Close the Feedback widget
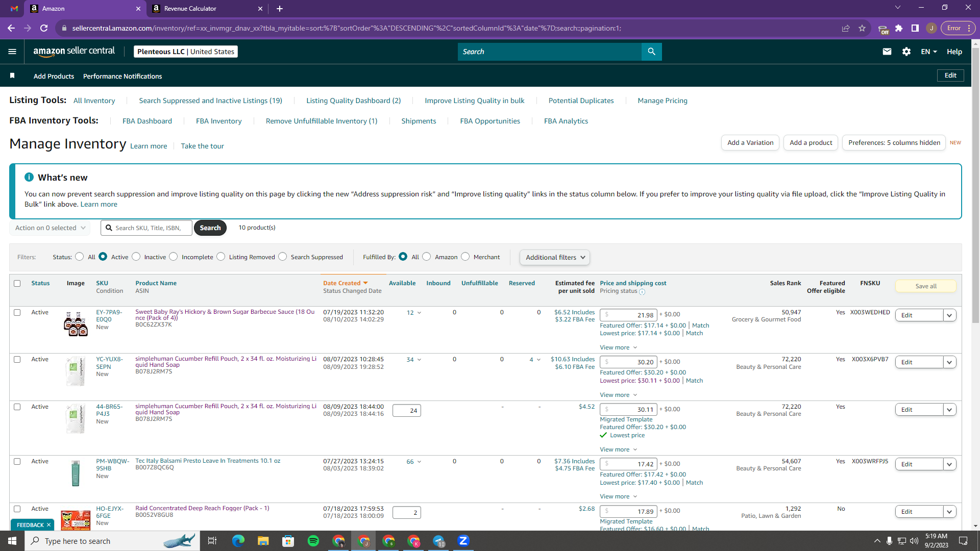The image size is (980, 551). click(49, 525)
